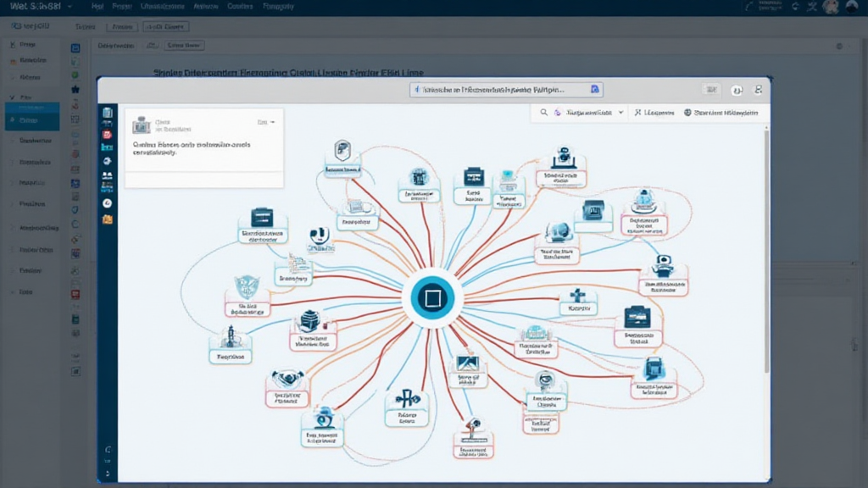
Task: Open the second menu in the top bar
Action: pyautogui.click(x=122, y=7)
